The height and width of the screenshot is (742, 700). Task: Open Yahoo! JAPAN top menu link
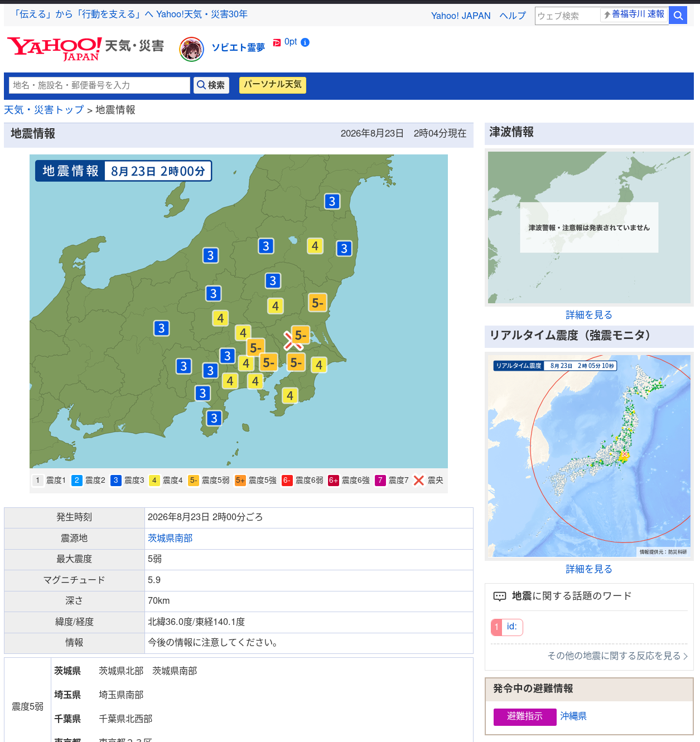tap(461, 16)
